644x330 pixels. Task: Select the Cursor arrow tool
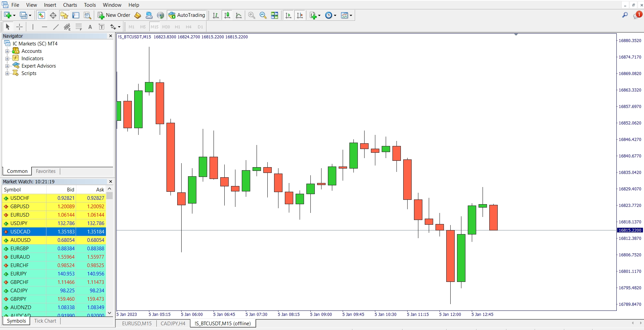pos(8,27)
